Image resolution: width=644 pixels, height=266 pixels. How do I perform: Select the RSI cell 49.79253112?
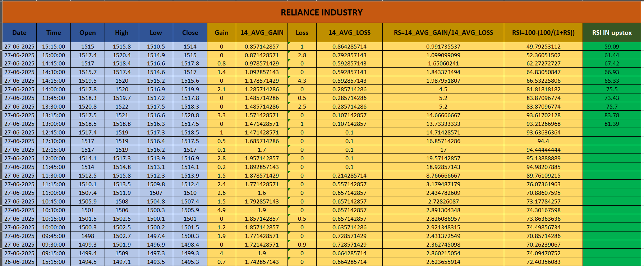click(x=543, y=46)
